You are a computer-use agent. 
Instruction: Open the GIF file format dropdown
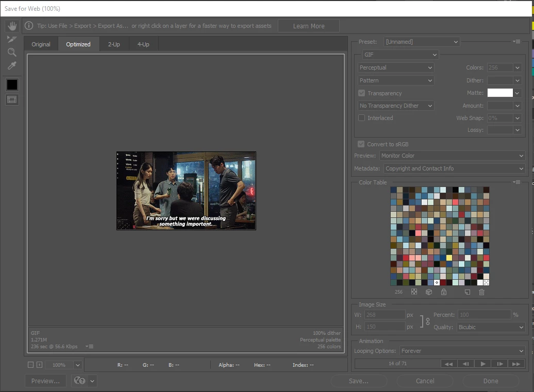coord(400,55)
